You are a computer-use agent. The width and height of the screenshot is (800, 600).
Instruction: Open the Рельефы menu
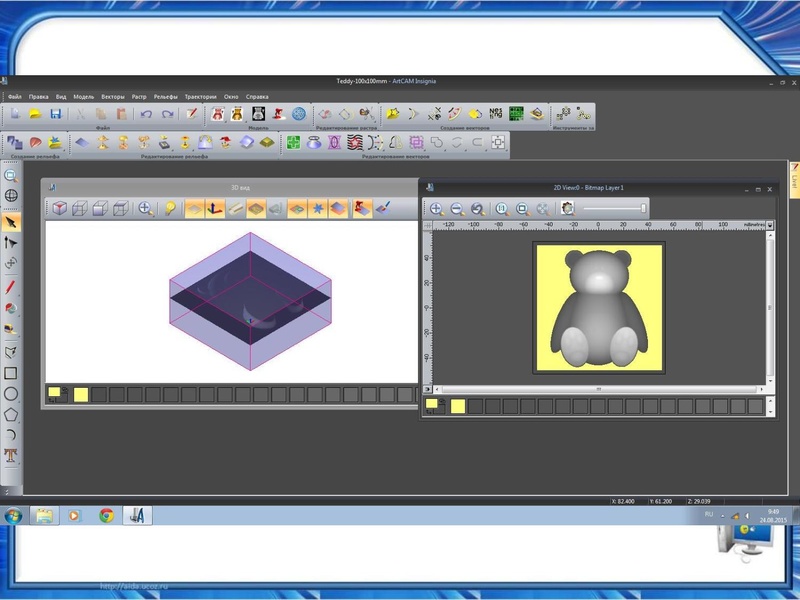(166, 96)
